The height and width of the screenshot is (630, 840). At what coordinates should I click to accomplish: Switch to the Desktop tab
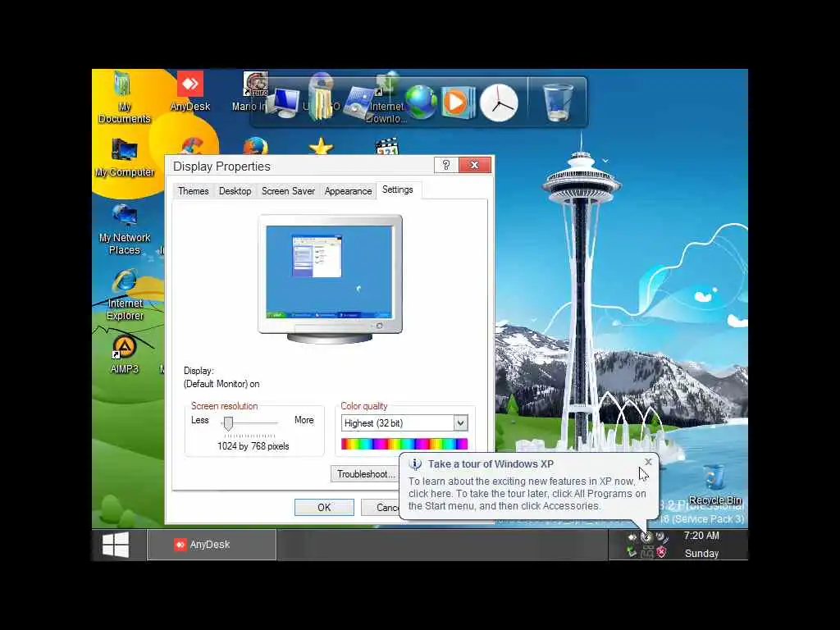[x=235, y=191]
